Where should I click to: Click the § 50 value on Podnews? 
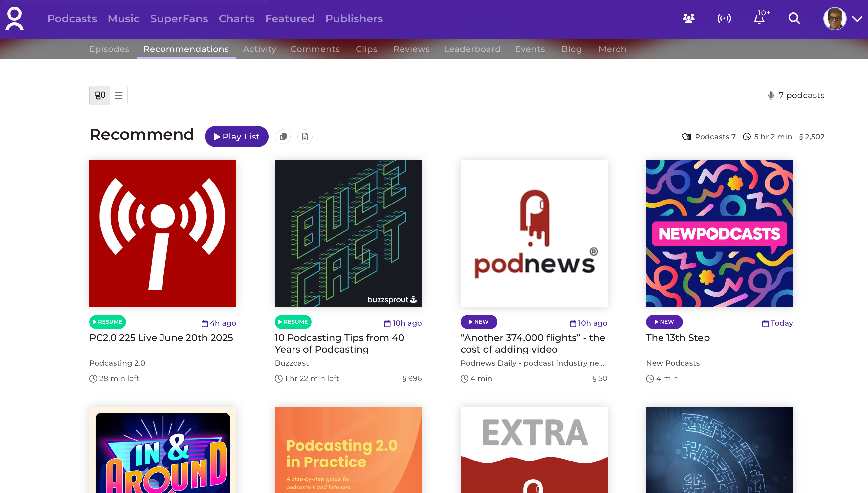(600, 379)
